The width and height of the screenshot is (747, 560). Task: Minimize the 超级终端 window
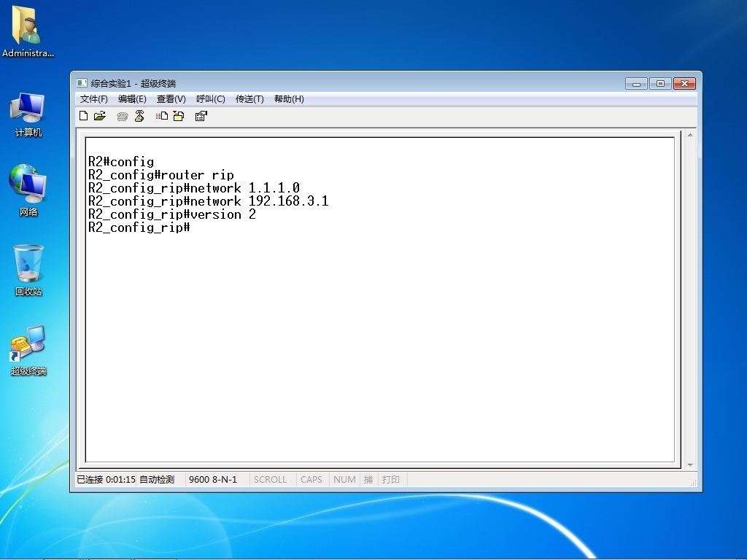coord(636,84)
